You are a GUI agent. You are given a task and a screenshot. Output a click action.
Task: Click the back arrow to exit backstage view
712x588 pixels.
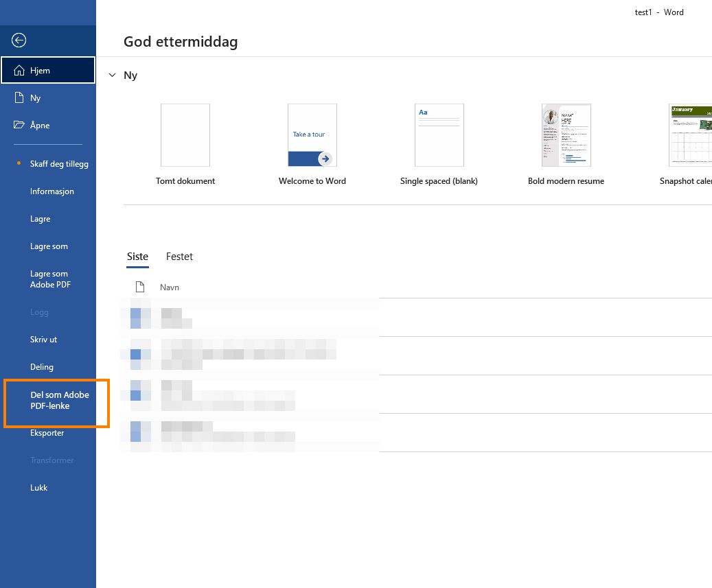19,40
